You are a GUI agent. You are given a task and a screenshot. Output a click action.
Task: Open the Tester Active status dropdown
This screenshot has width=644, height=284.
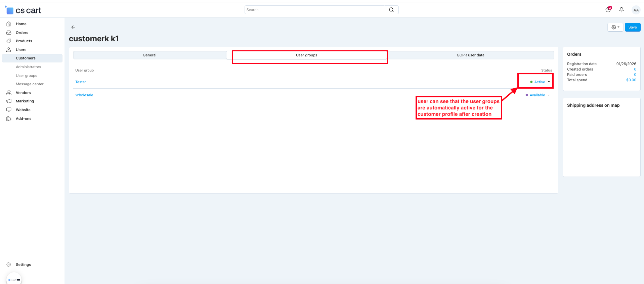(x=540, y=82)
